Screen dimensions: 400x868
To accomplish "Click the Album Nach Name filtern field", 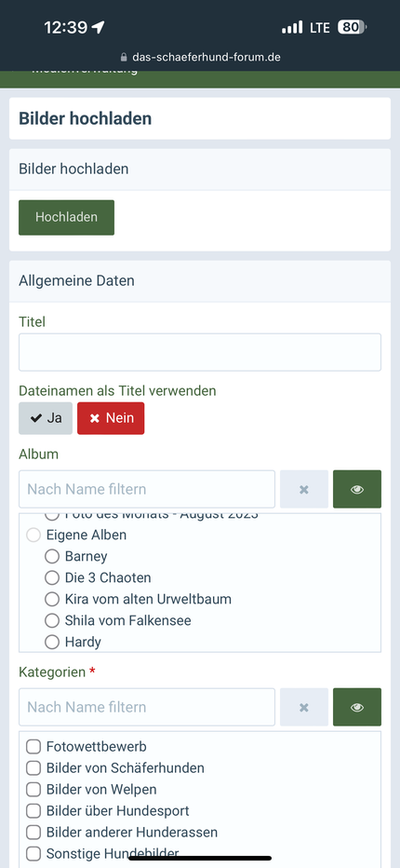I will coord(147,489).
